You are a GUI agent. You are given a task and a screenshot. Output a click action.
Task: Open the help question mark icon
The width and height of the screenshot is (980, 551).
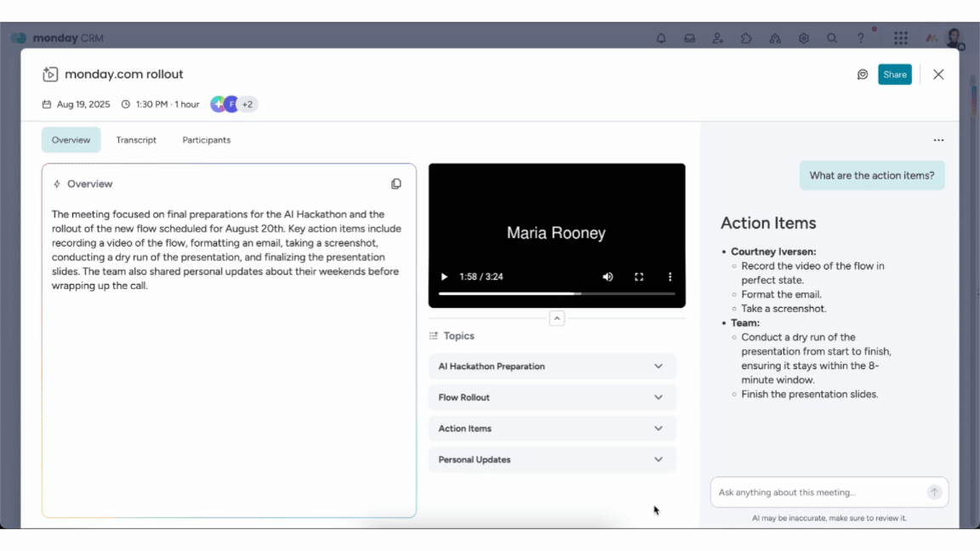pyautogui.click(x=861, y=38)
